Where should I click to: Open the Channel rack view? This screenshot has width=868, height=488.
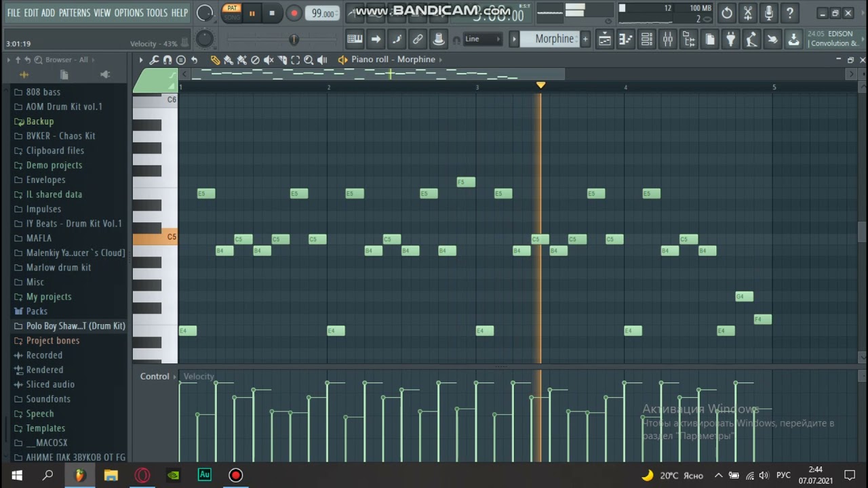point(646,39)
